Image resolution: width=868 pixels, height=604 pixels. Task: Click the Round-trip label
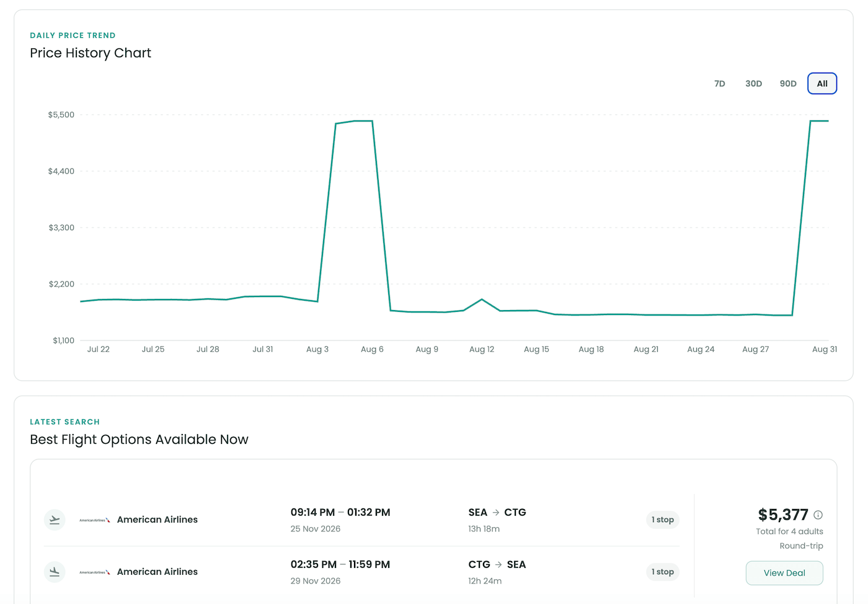(x=801, y=546)
